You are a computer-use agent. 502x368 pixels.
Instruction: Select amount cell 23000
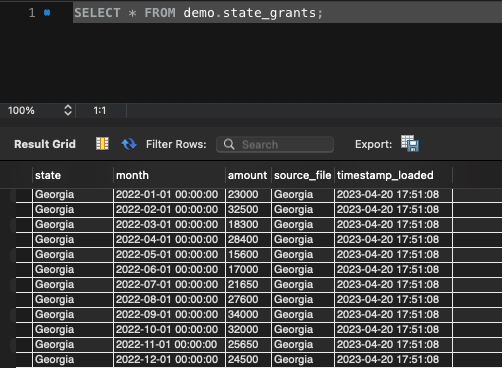(248, 195)
